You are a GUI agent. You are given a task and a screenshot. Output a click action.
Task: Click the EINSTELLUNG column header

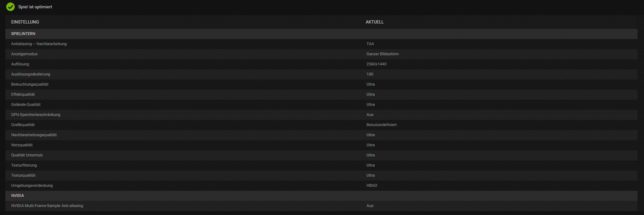coord(25,22)
